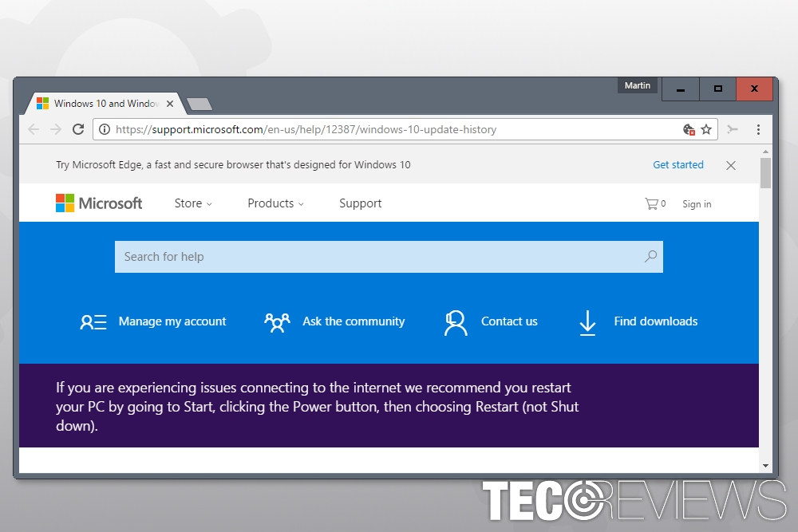Go forward with the browser forward arrow
The image size is (798, 532).
(56, 129)
